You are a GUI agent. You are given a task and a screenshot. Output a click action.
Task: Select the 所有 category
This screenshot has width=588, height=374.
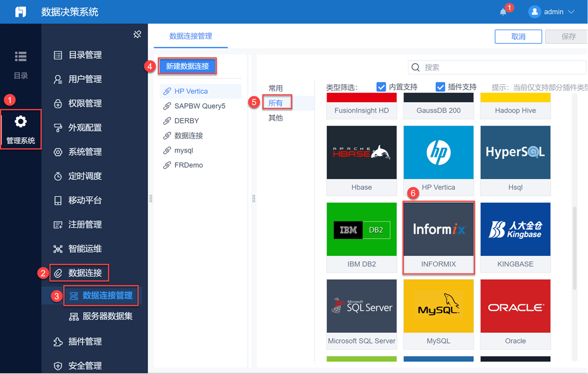pyautogui.click(x=276, y=103)
